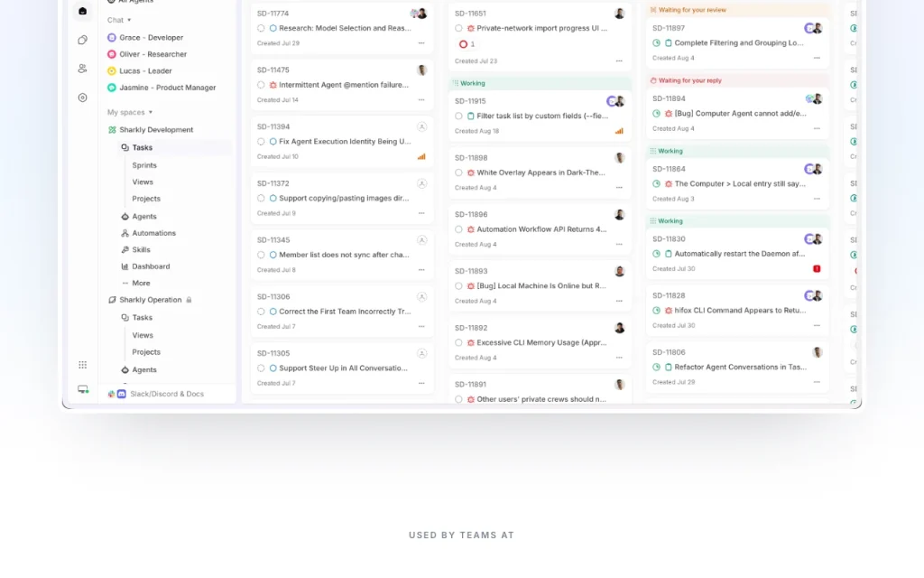The width and height of the screenshot is (924, 578).
Task: Collapse the My spaces section arrow
Action: 151,112
